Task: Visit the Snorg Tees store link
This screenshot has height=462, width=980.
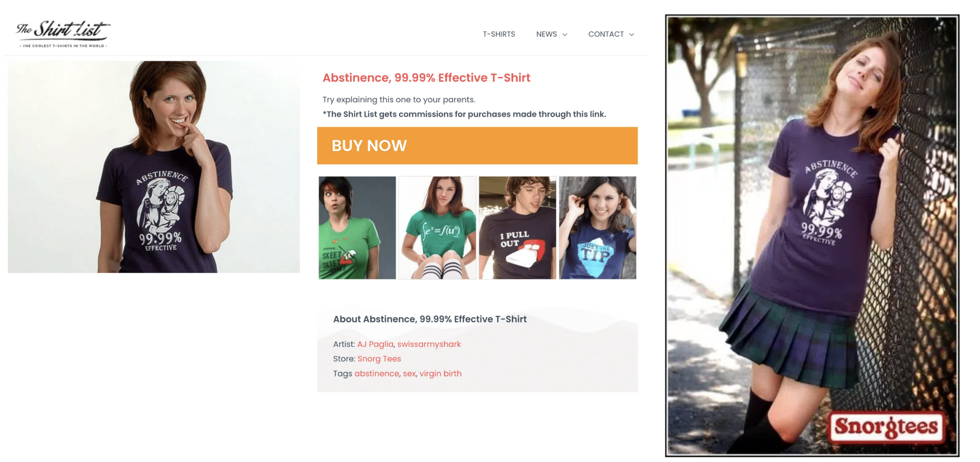Action: click(379, 359)
